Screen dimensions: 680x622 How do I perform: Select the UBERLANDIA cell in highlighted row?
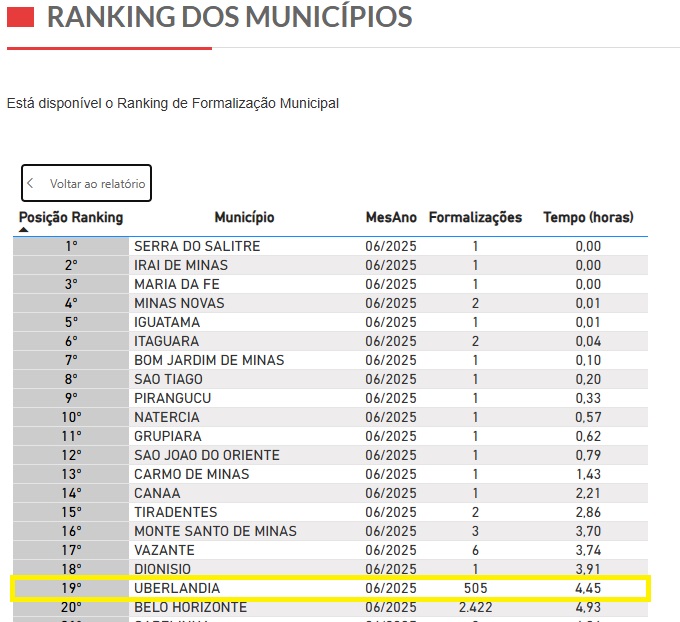pos(177,588)
